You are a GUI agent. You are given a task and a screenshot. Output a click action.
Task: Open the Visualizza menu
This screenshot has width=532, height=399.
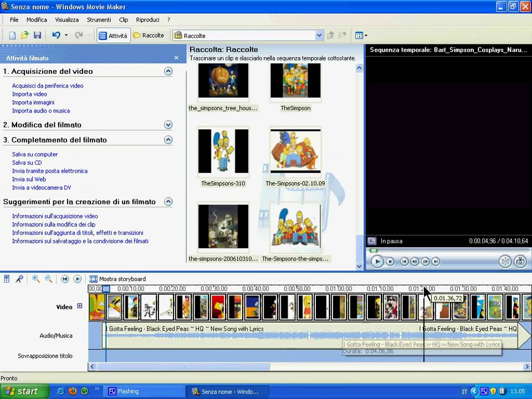[x=67, y=20]
